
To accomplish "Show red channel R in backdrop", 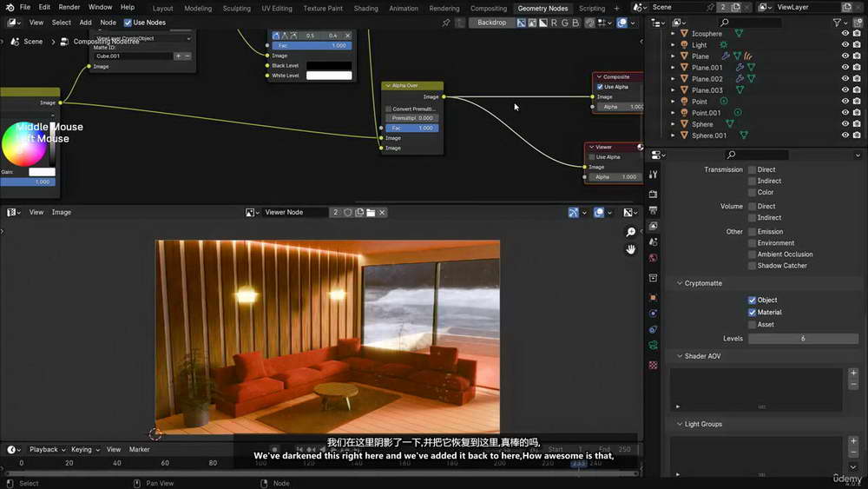I will 554,23.
